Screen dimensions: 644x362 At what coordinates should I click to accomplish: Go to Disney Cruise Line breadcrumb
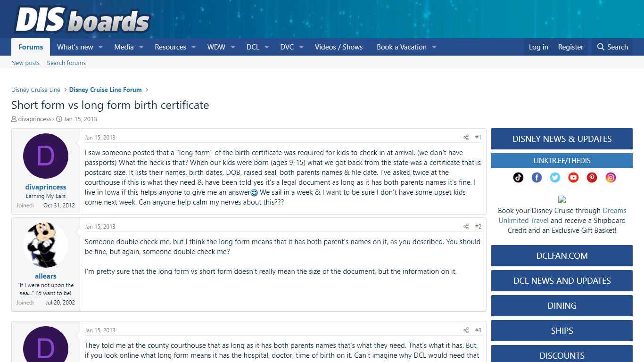(36, 90)
